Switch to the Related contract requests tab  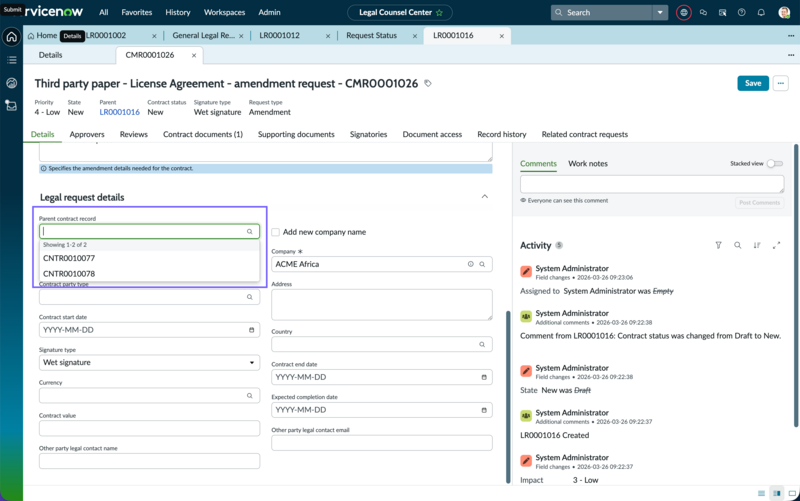[585, 134]
